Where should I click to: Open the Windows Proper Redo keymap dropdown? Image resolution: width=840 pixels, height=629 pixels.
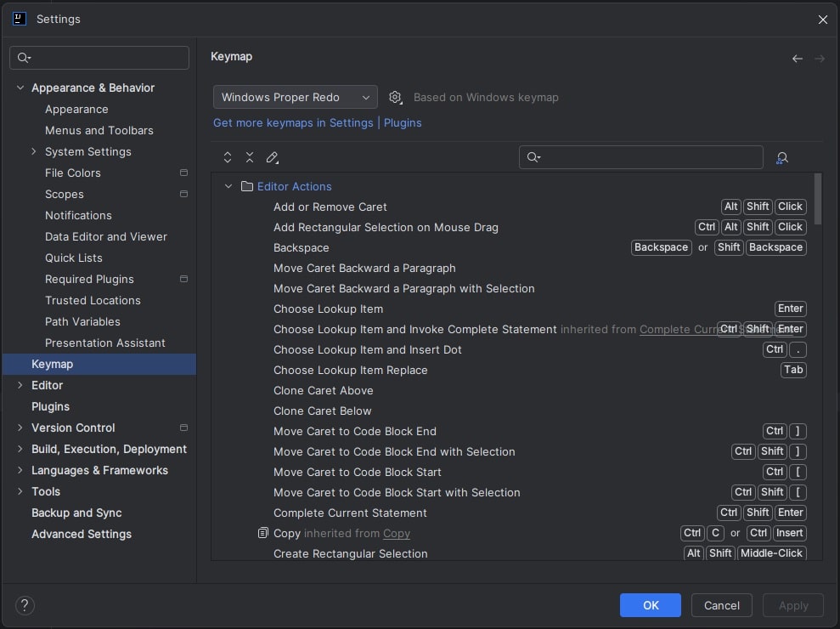point(296,97)
